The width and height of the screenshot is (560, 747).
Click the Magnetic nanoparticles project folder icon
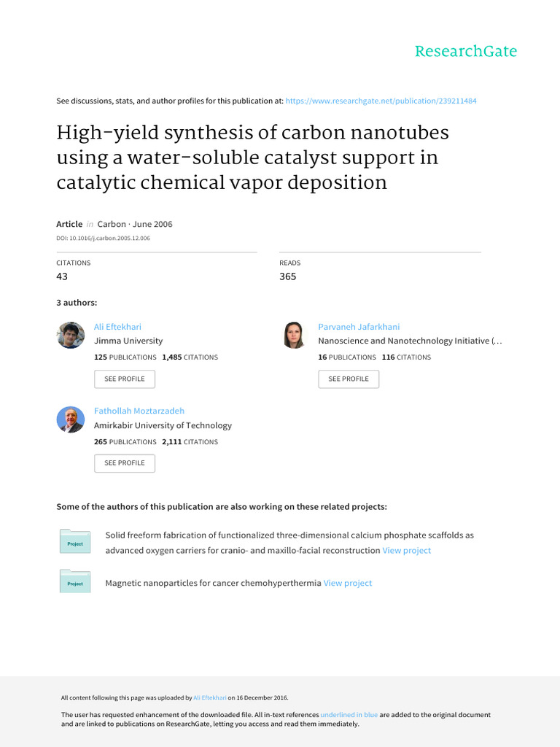point(75,582)
